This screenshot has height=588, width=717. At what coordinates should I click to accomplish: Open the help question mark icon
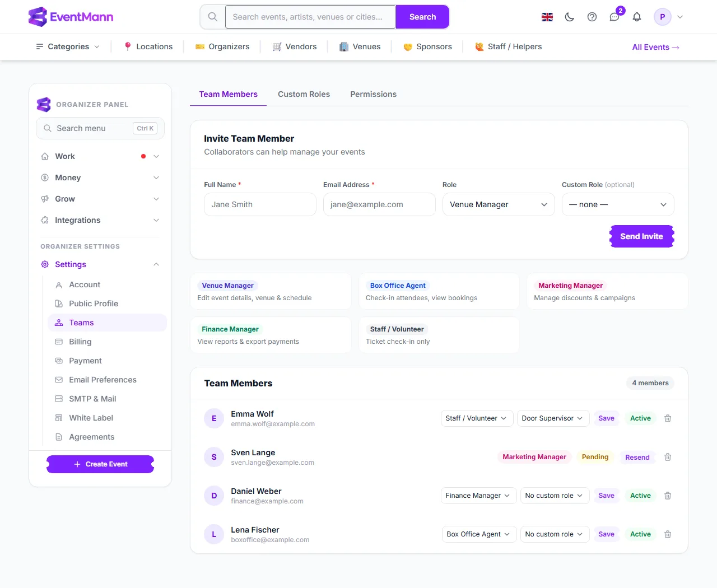tap(592, 17)
